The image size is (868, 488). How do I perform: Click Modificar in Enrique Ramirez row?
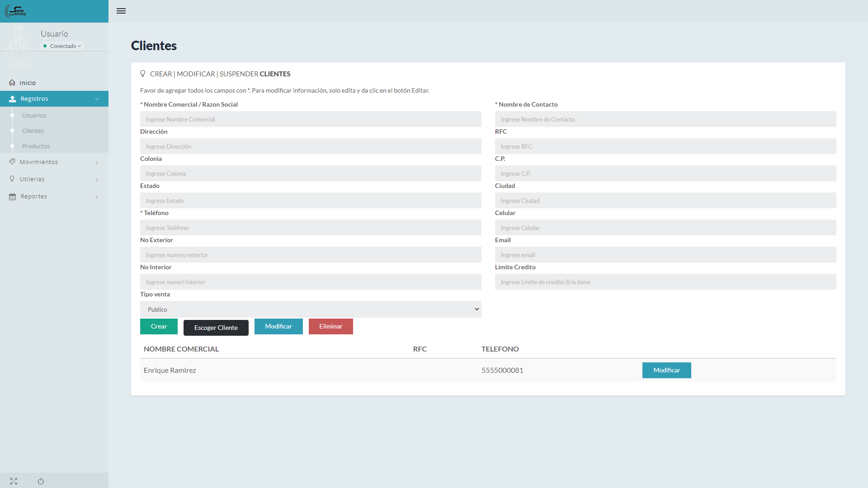[666, 371]
